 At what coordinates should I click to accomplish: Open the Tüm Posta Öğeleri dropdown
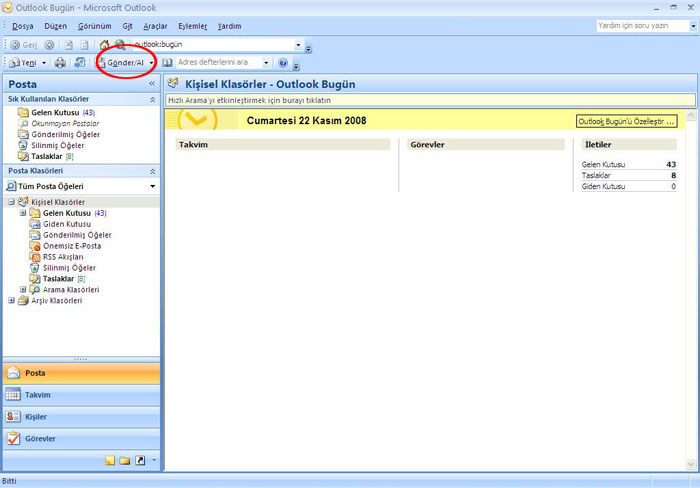(153, 186)
